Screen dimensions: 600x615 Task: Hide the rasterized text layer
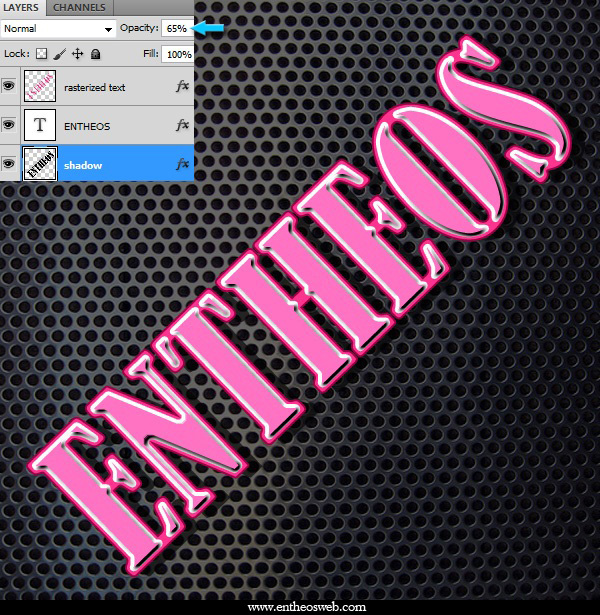tap(9, 86)
